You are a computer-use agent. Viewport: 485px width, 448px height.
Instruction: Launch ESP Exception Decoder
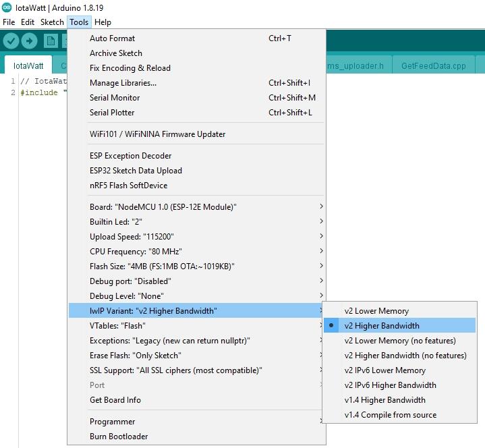tap(197, 156)
